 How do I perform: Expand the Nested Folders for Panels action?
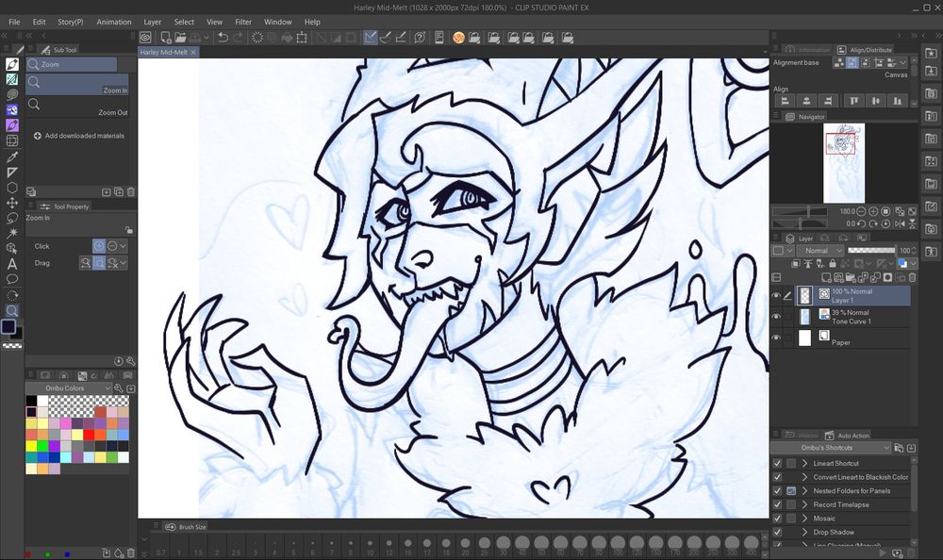(x=804, y=491)
